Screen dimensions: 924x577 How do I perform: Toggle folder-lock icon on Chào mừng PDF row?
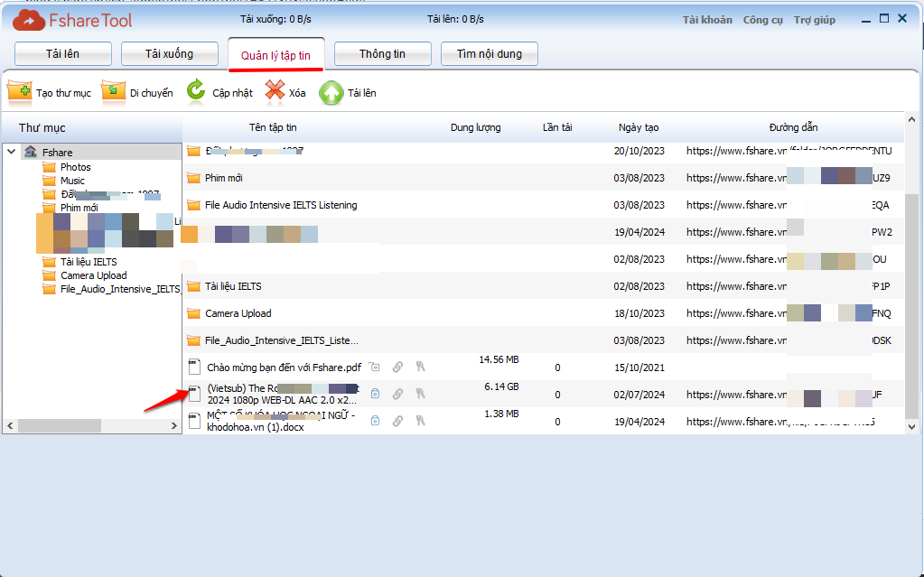[x=375, y=368]
